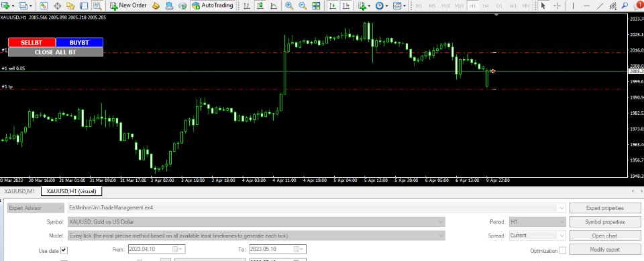Viewport: 644px width, 261px height.
Task: Open the Data Window crosshair-target icon
Action: coord(58,6)
